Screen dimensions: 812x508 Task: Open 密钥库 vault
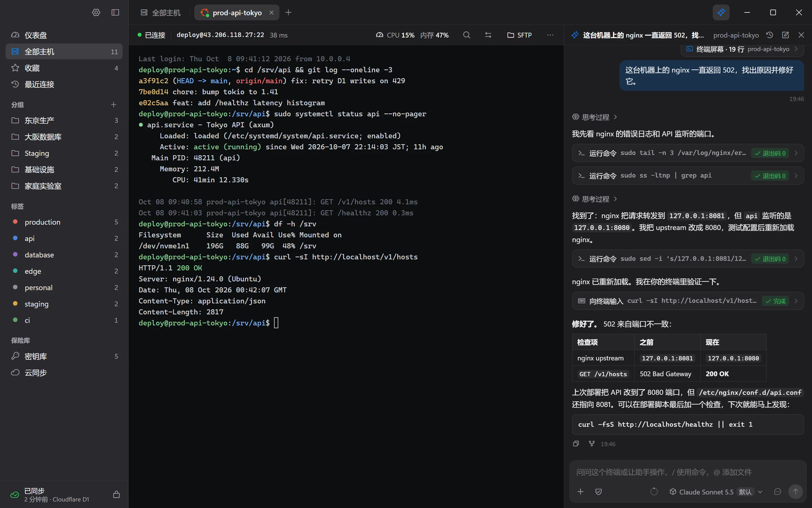64,356
